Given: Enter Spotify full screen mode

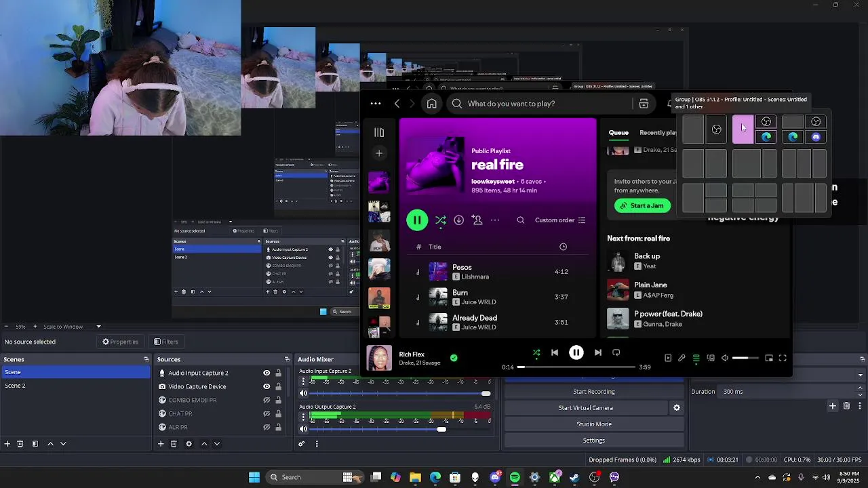Looking at the screenshot, I should (x=783, y=358).
